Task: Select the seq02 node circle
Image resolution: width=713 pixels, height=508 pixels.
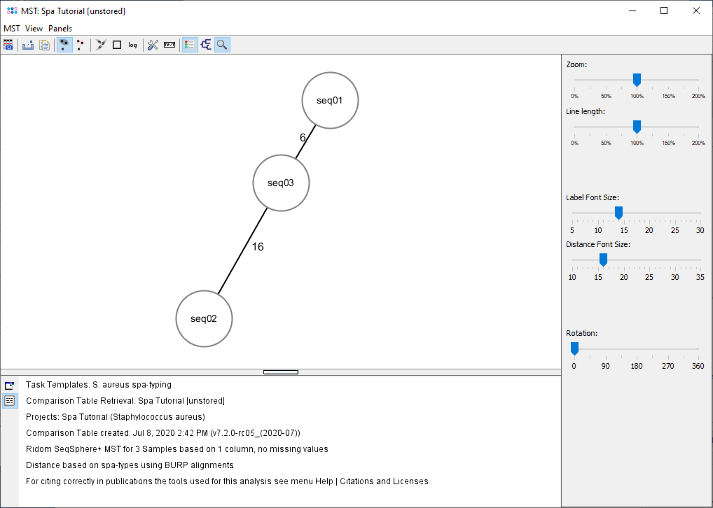Action: pyautogui.click(x=204, y=318)
